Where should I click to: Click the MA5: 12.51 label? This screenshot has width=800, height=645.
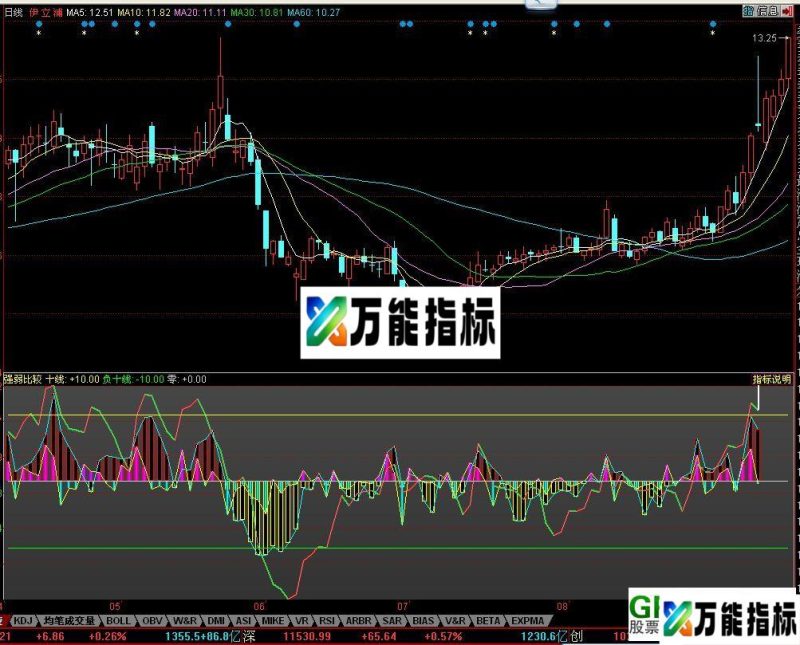[x=89, y=12]
